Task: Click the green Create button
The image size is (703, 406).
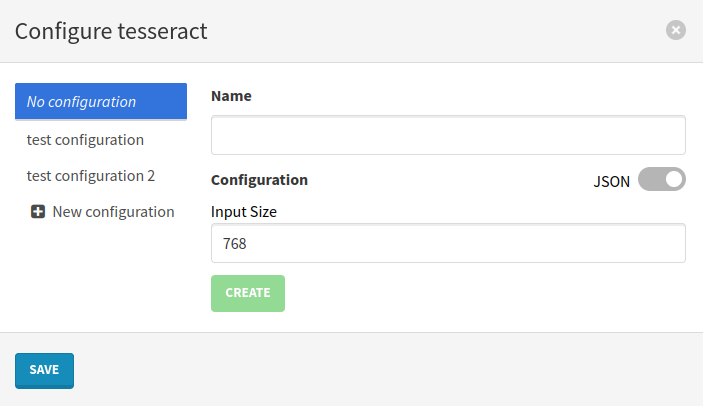Action: pos(248,293)
